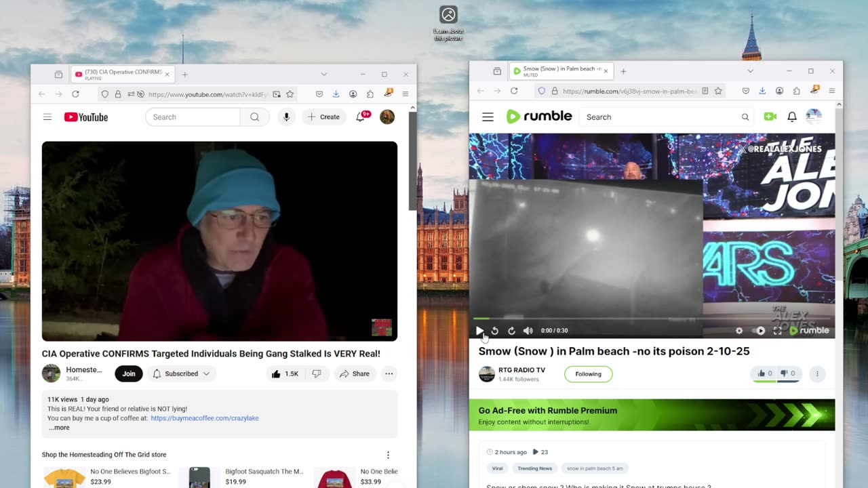Click the Viral tag on Rumble
Screen dimensions: 868x488
tap(498, 468)
